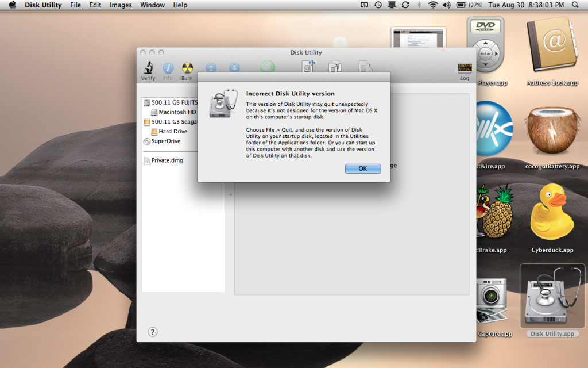Click the New Image toolbar icon
Image resolution: width=588 pixels, height=368 pixels.
[308, 67]
